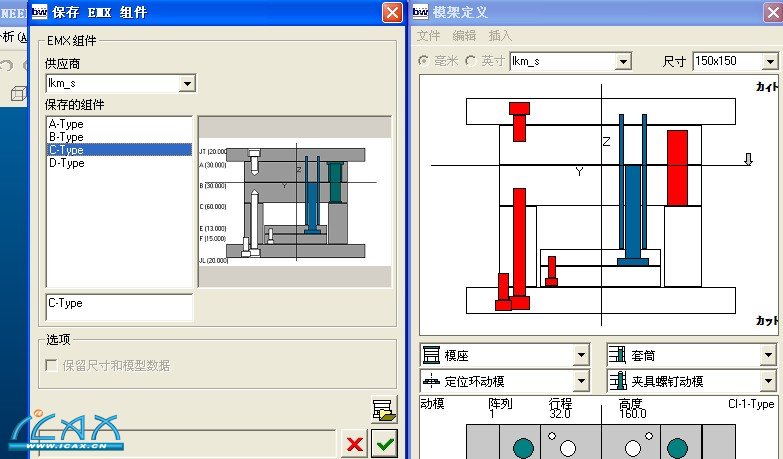783x459 pixels.
Task: Click the 定位环动模 locating ring icon
Action: [431, 382]
